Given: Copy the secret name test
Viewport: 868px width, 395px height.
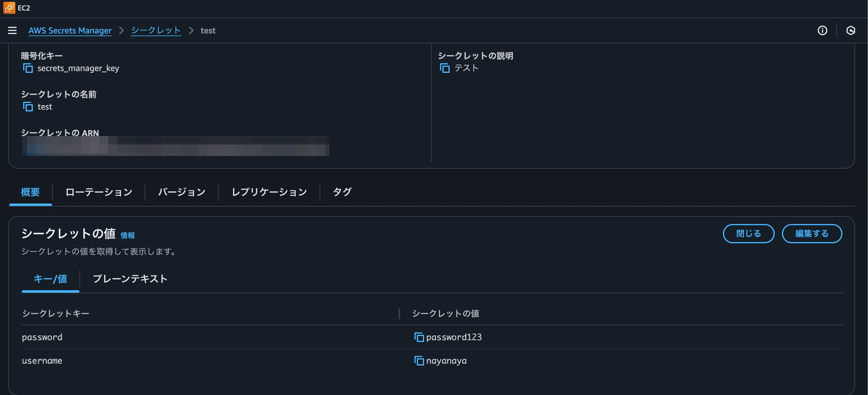Looking at the screenshot, I should click(x=27, y=106).
